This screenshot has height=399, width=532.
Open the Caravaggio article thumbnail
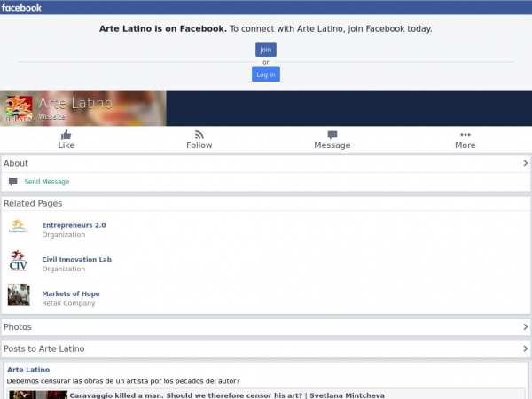coord(38,395)
